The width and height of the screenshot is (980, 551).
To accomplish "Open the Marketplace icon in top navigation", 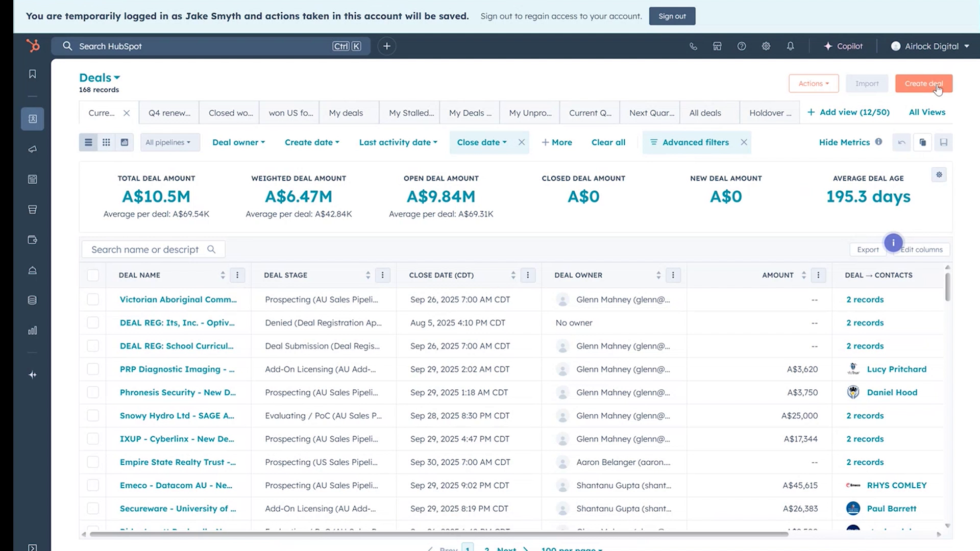I will [x=717, y=46].
